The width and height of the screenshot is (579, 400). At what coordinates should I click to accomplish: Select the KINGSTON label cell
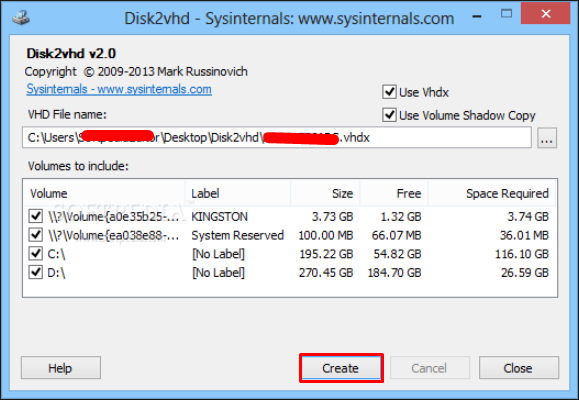pos(219,216)
